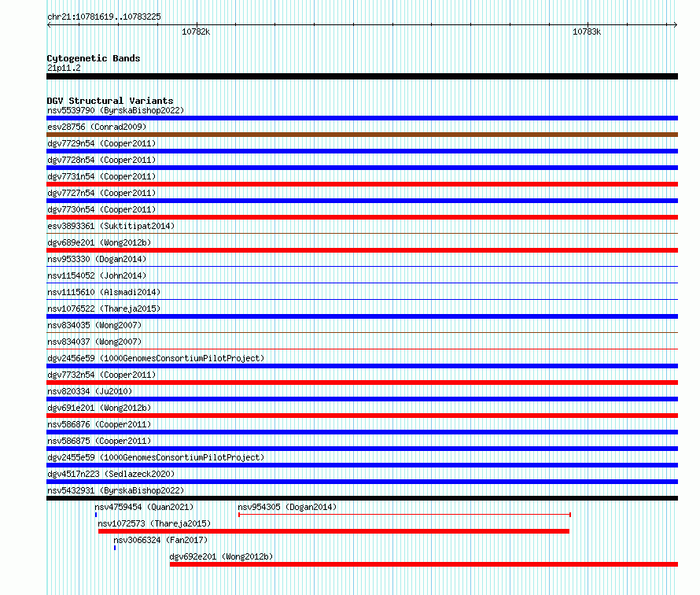Select the thin red span under nsv954305

(x=404, y=515)
